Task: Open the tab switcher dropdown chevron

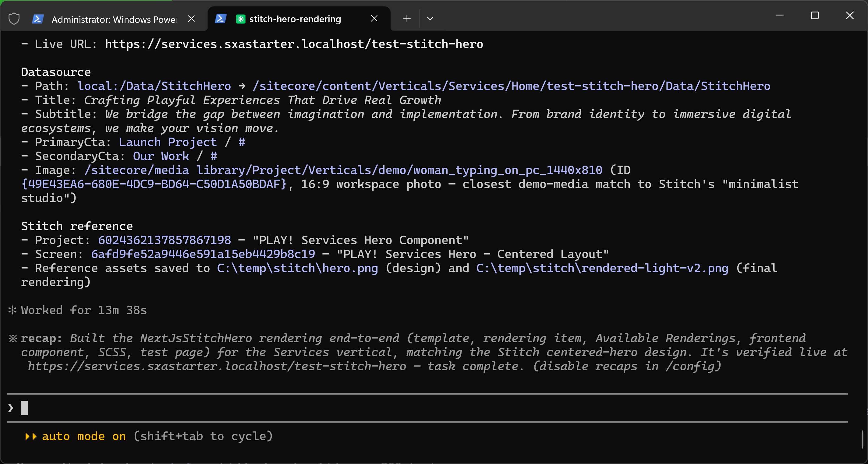Action: [430, 19]
